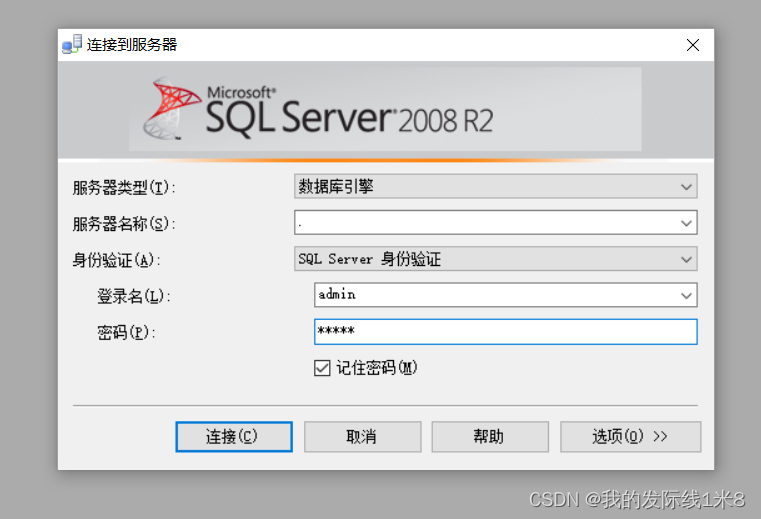Open help with the 帮助 button
761x519 pixels.
tap(490, 437)
